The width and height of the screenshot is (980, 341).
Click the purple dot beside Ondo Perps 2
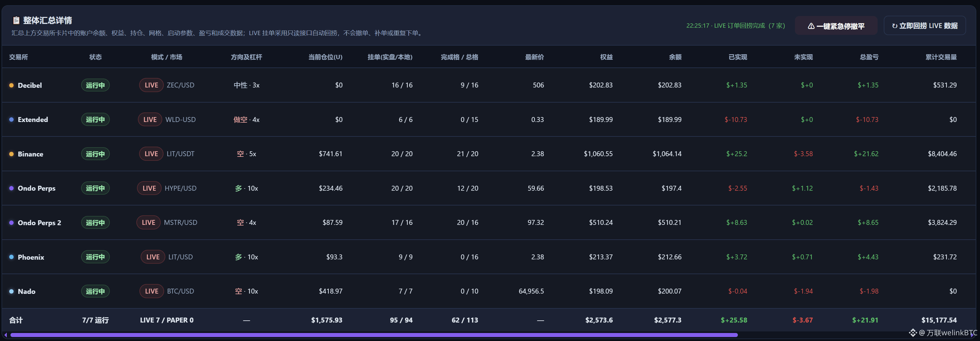(x=11, y=223)
